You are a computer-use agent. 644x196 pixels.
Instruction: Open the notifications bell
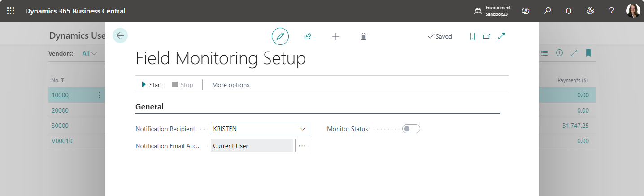pos(569,11)
